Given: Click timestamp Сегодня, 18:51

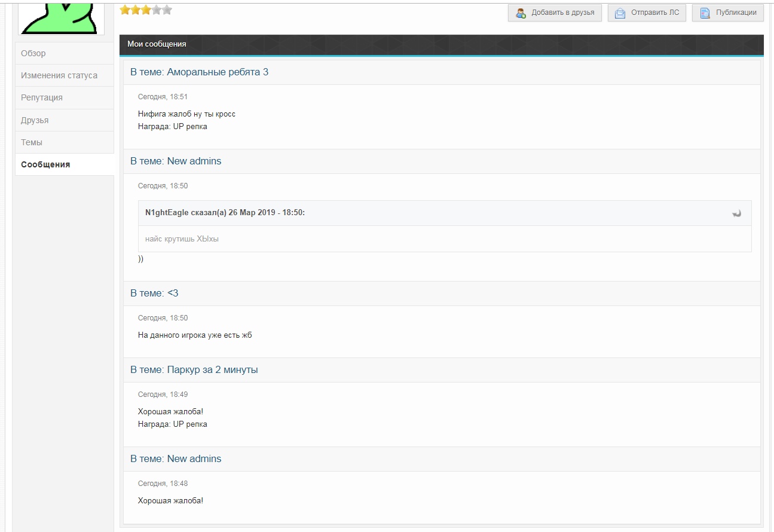Looking at the screenshot, I should click(163, 97).
